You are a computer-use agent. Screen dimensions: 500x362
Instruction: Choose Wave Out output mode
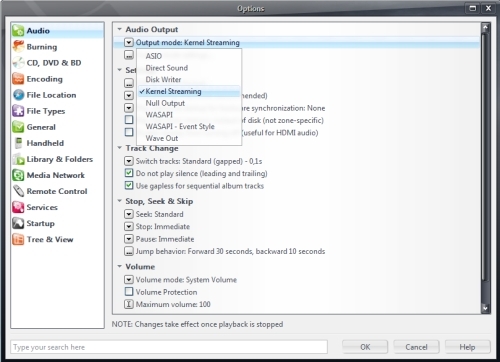click(189, 138)
